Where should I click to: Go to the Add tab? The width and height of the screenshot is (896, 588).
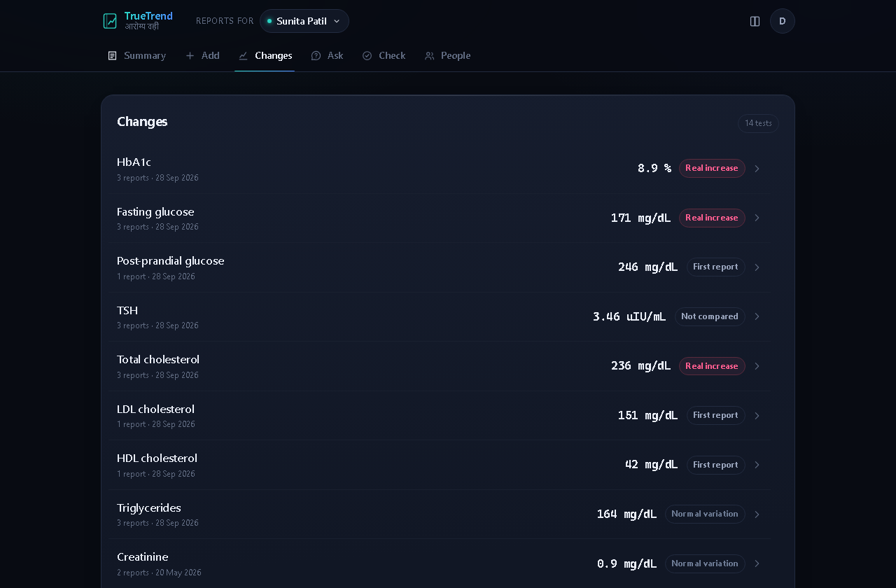coord(202,56)
